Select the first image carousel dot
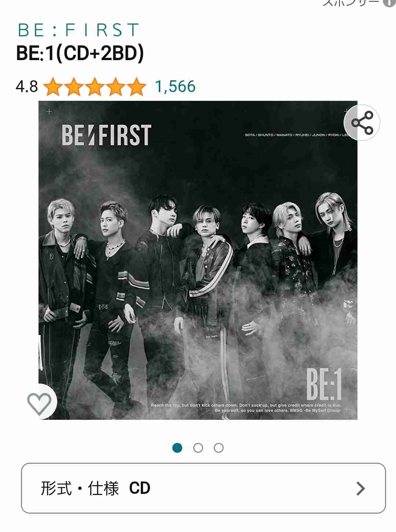Screen dimensions: 396x532 (x=177, y=448)
